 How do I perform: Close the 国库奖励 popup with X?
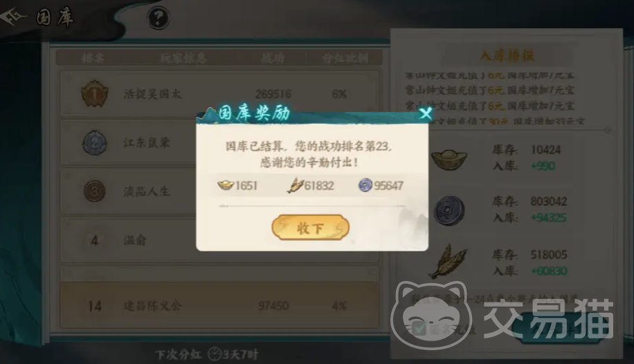(426, 113)
